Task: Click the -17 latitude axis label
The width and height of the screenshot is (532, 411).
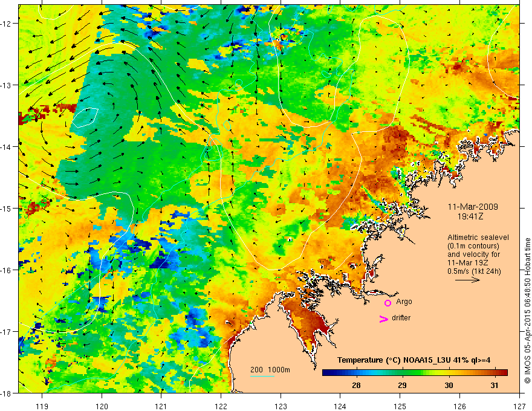Action: (7, 332)
